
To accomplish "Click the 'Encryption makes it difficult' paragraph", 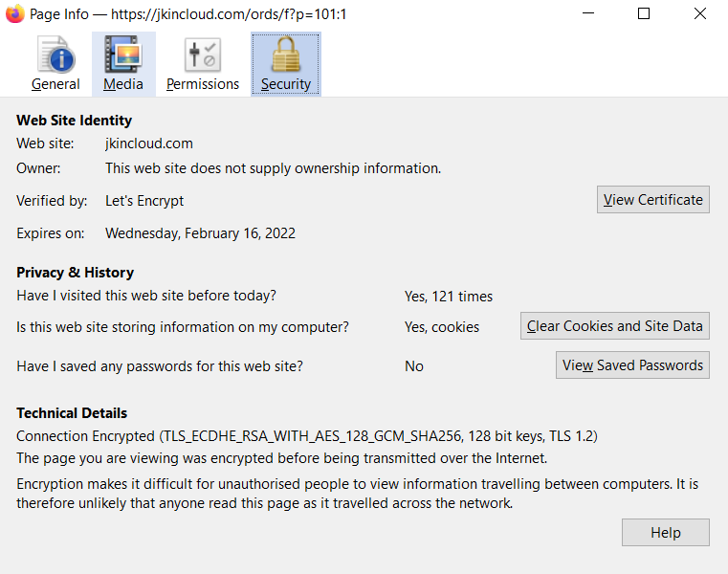I will (358, 494).
